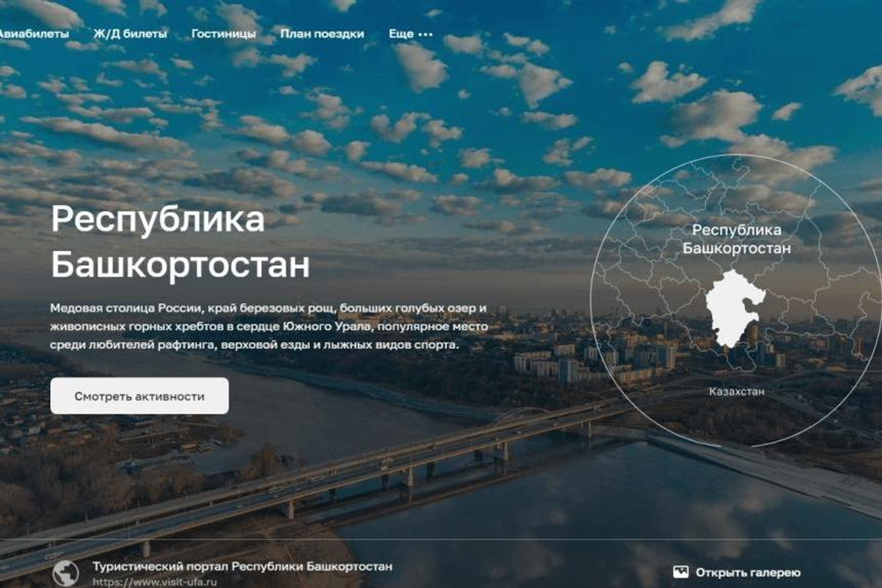The width and height of the screenshot is (882, 588).
Task: Go to the Гостиницы section
Action: pyautogui.click(x=223, y=34)
